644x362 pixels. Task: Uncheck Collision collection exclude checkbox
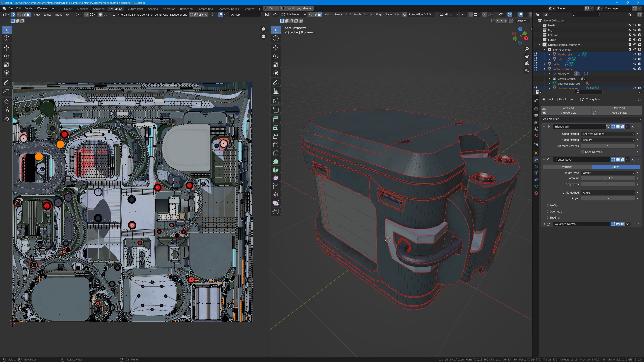pos(630,35)
